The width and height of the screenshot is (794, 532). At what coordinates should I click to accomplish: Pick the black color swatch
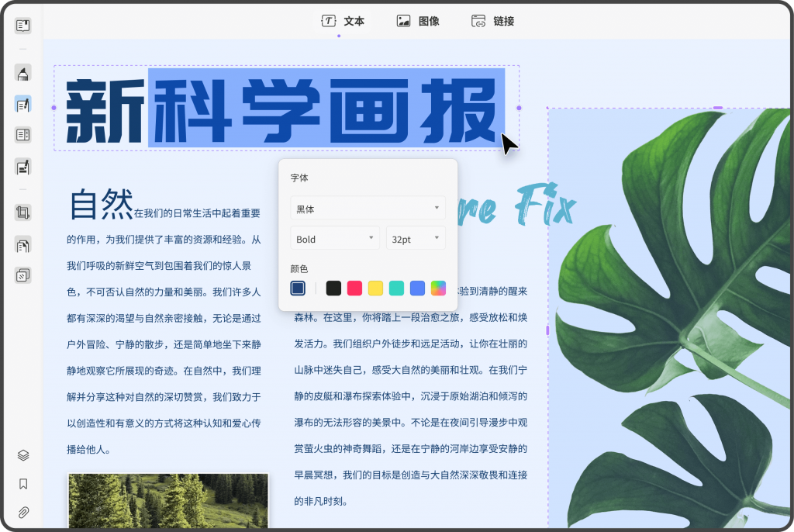click(x=333, y=288)
